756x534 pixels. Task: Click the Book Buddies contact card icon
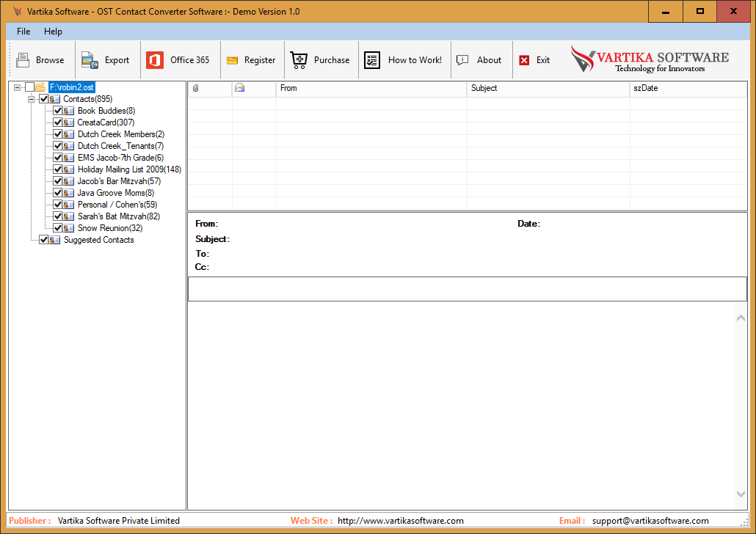click(x=68, y=110)
